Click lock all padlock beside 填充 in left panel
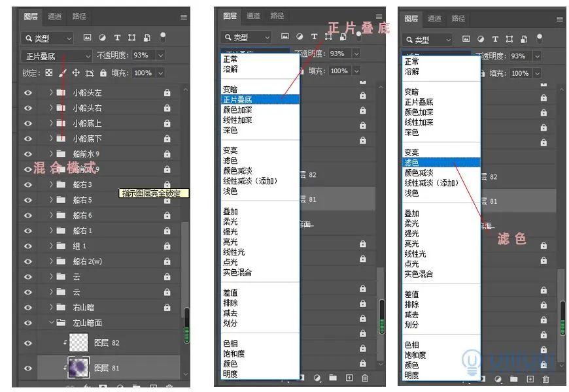Viewport: 569px width, 392px height. pos(103,73)
